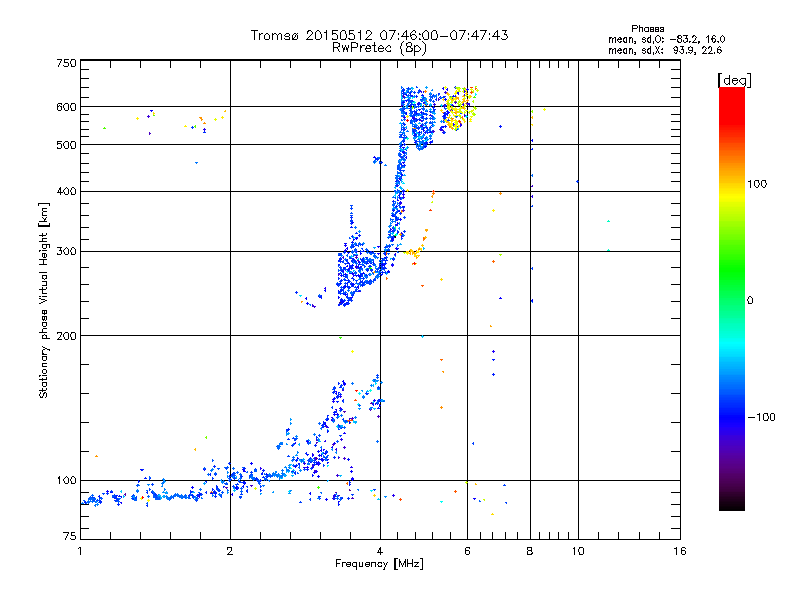
Task: Click the y-axis tick label "100"
Action: pyautogui.click(x=66, y=481)
